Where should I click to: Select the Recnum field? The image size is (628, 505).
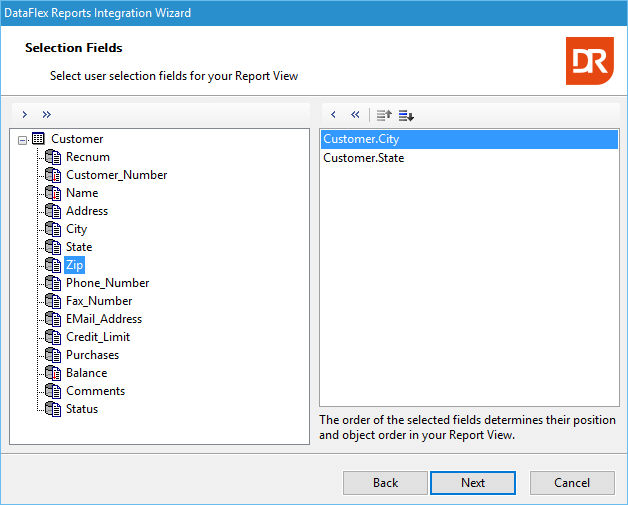click(88, 157)
